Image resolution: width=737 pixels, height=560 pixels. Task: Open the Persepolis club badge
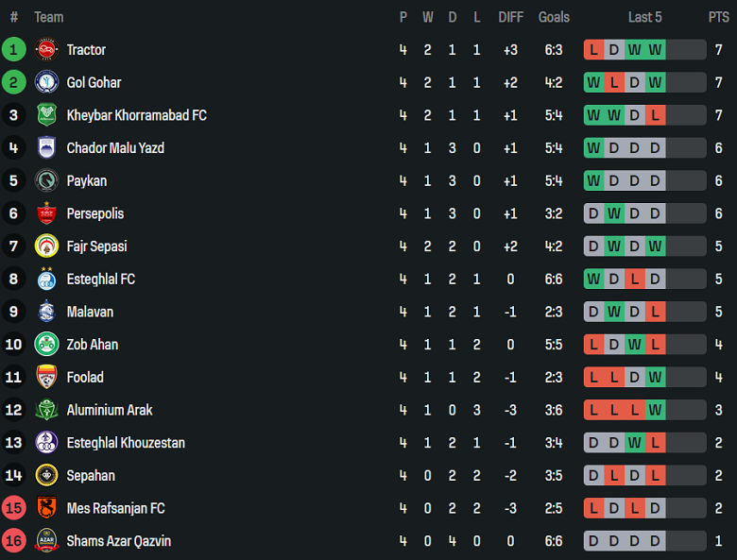[x=46, y=213]
